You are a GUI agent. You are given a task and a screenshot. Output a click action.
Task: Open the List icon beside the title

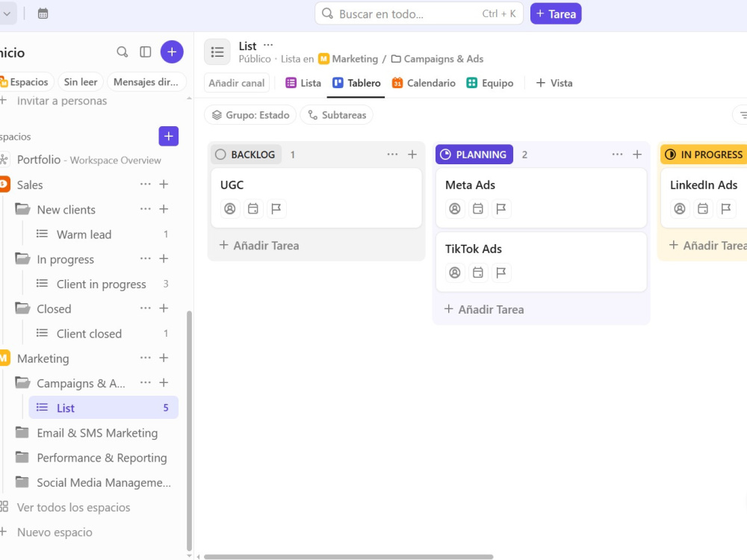[x=217, y=52]
